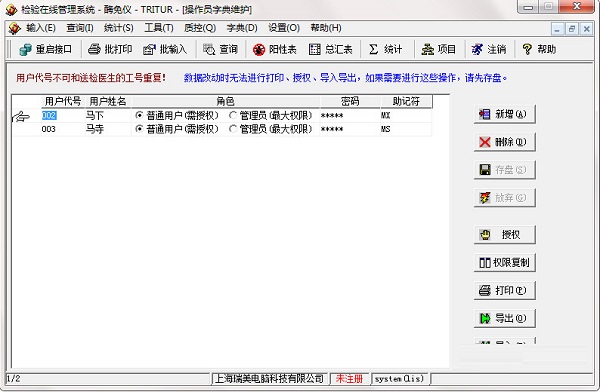600x392 pixels.
Task: Click 1/2 record counter in status bar
Action: 14,379
